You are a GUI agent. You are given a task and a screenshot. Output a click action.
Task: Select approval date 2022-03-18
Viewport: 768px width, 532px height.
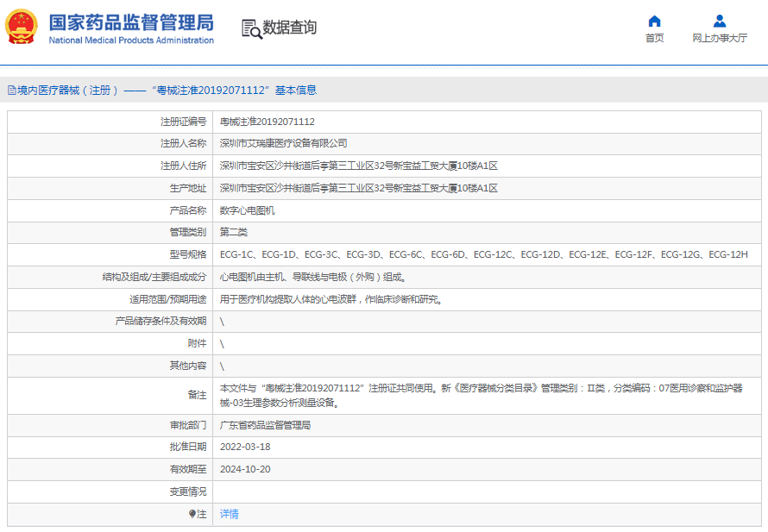(245, 447)
